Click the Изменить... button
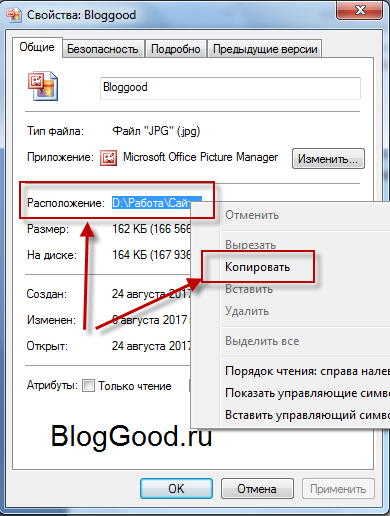Image resolution: width=390 pixels, height=516 pixels. click(x=328, y=159)
